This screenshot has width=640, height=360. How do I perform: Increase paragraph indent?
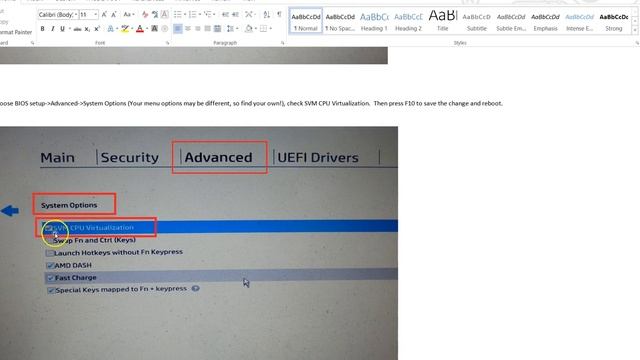(x=235, y=15)
